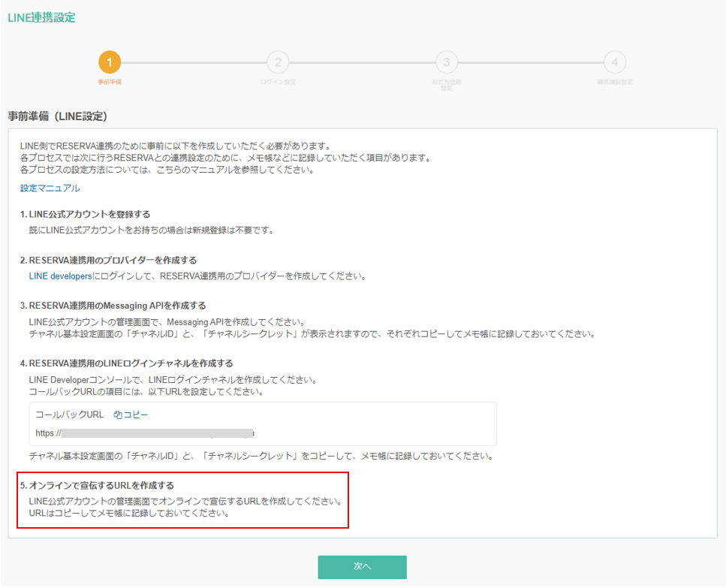Select the step 3 circle in the stepper
Viewport: 726px width, 588px height.
tap(446, 62)
